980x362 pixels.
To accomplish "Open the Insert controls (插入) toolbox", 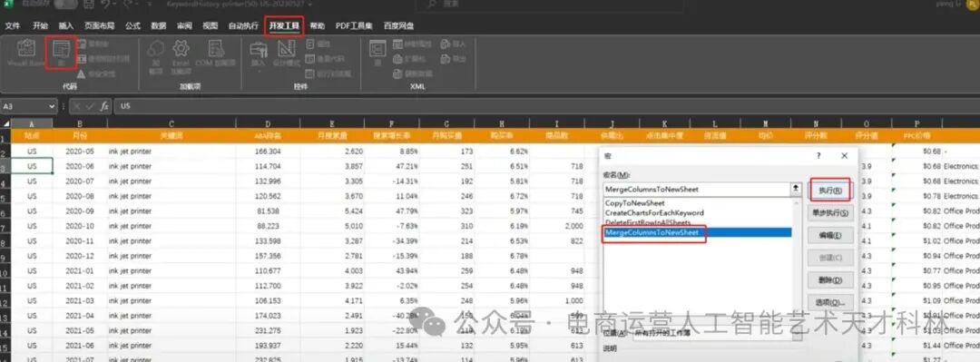I will tap(258, 55).
